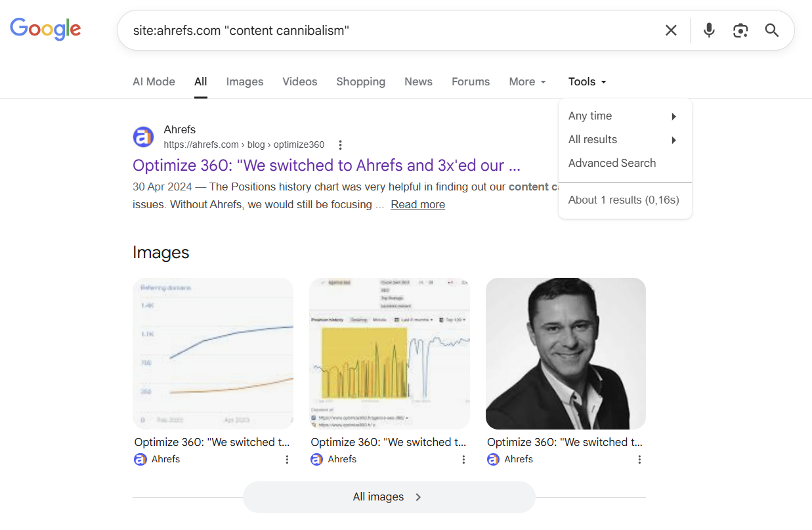
Task: Select the All results tab
Action: tap(201, 81)
